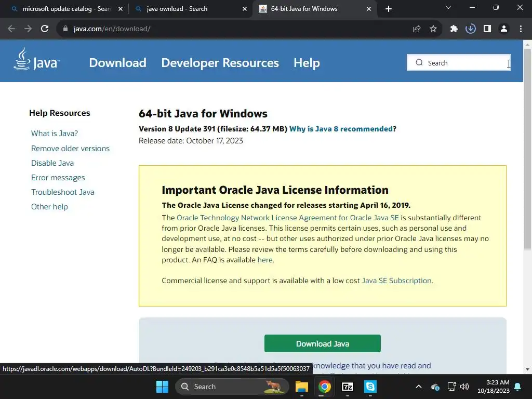Click 'Important Oracle Java License Information' heading

pos(275,190)
